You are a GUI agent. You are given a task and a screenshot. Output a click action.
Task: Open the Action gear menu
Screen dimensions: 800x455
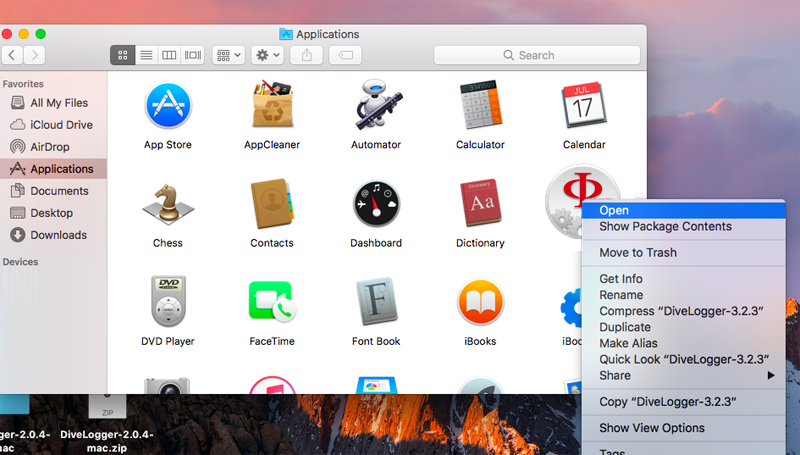point(267,55)
